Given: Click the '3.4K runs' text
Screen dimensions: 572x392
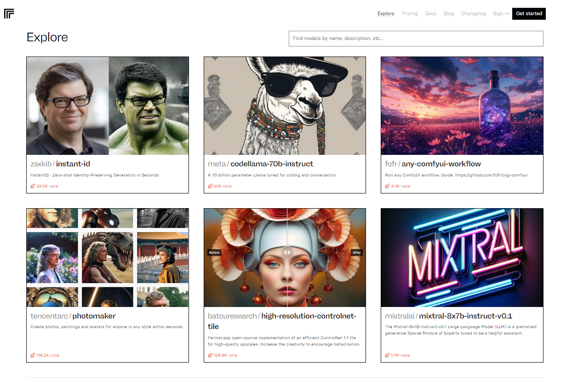Looking at the screenshot, I should point(400,186).
